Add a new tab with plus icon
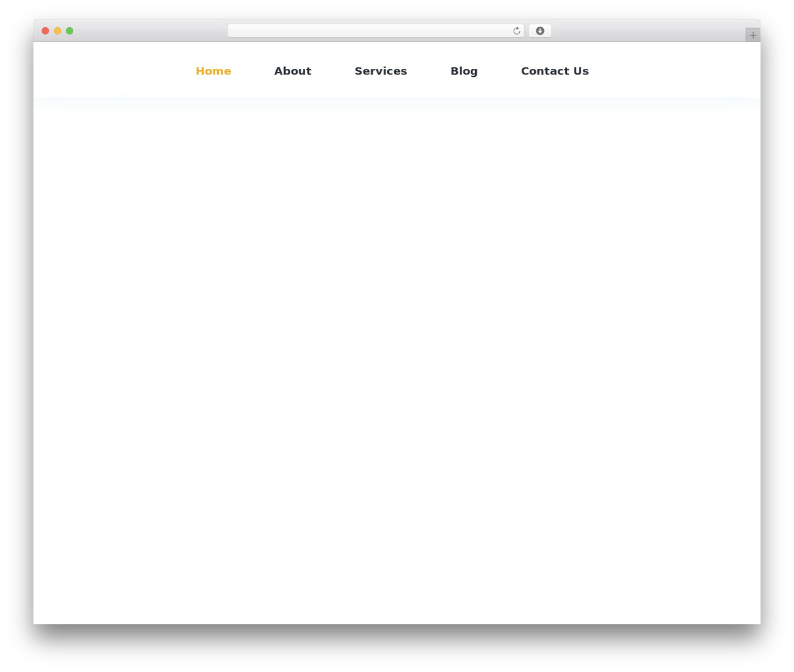Screen dimensions: 794x672 753,35
